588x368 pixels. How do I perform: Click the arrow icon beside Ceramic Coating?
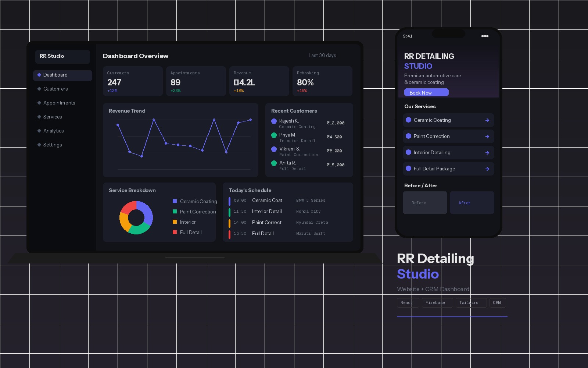tap(487, 120)
